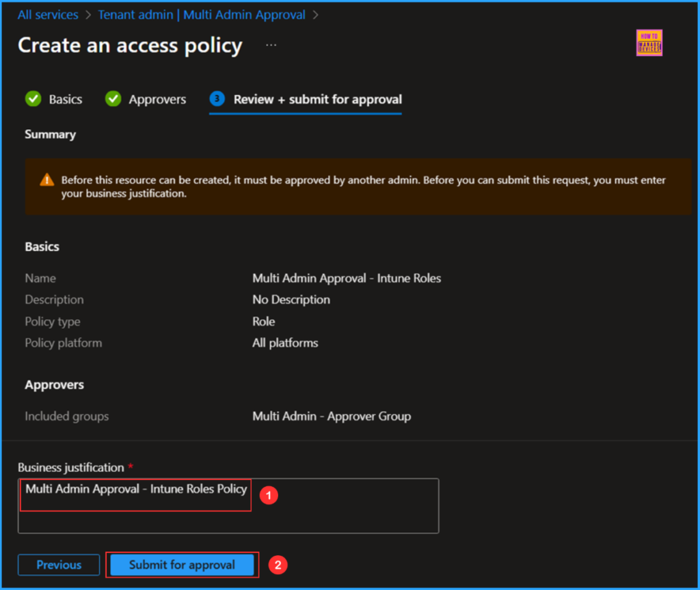Click the Summary heading
Viewport: 700px width, 590px height.
[50, 135]
